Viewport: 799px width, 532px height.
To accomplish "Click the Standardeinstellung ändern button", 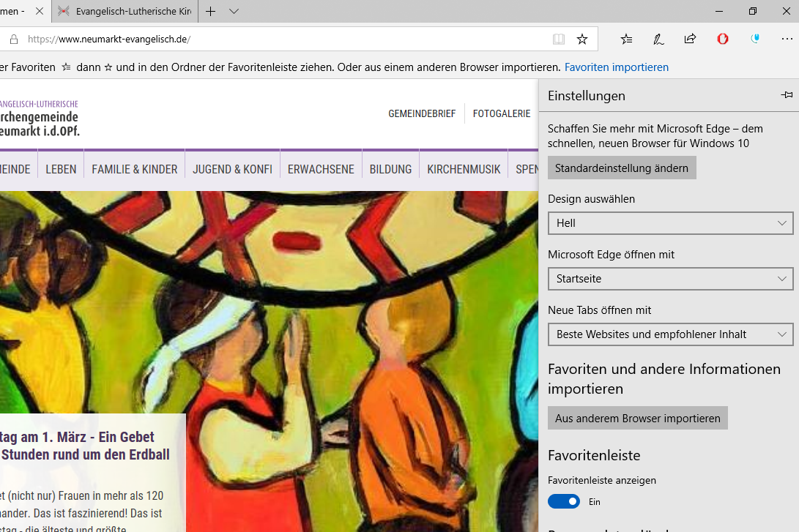I will [622, 168].
